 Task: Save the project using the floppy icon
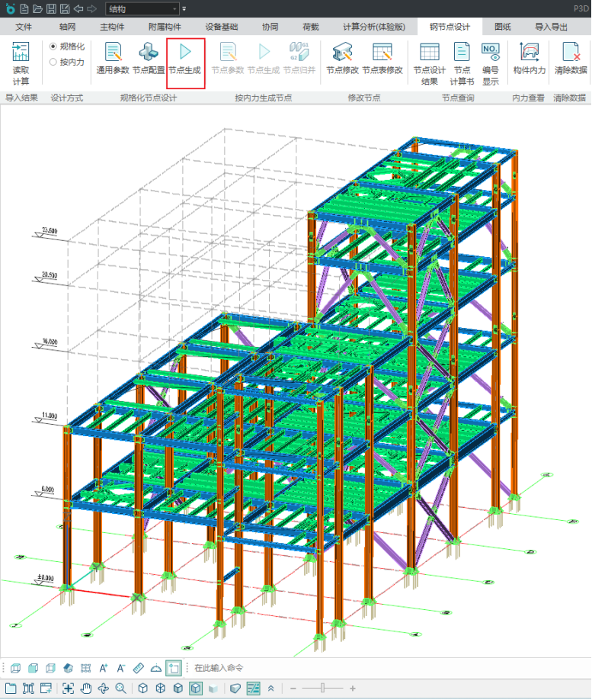(x=51, y=8)
